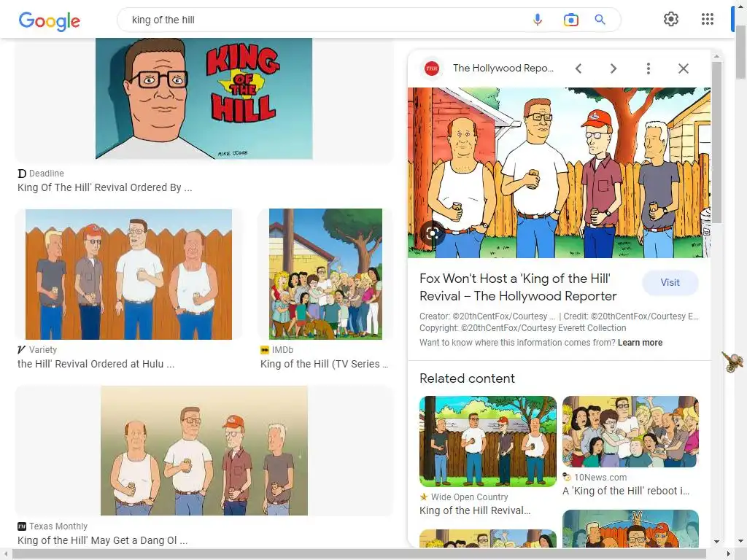Click page scrollbar down arrow
The height and width of the screenshot is (560, 747).
click(741, 542)
